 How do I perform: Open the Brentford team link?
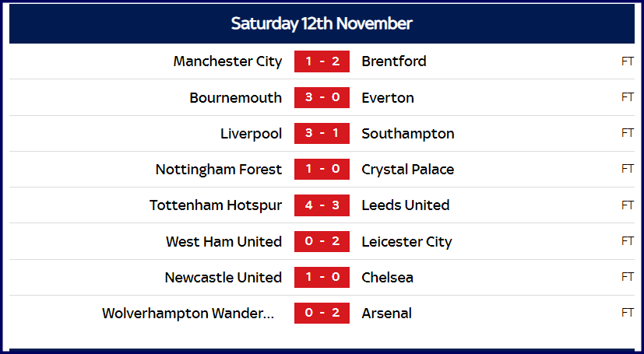[x=394, y=61]
